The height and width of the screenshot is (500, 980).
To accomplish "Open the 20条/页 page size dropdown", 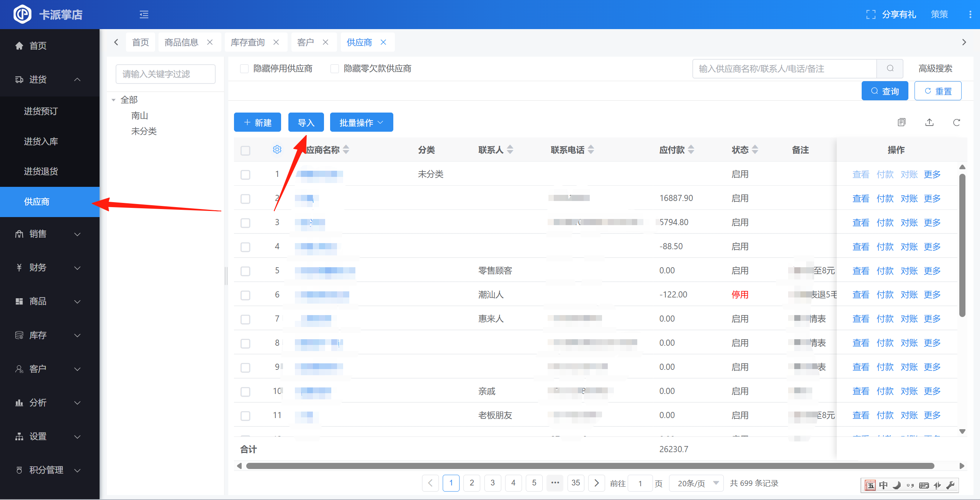I will (x=696, y=483).
